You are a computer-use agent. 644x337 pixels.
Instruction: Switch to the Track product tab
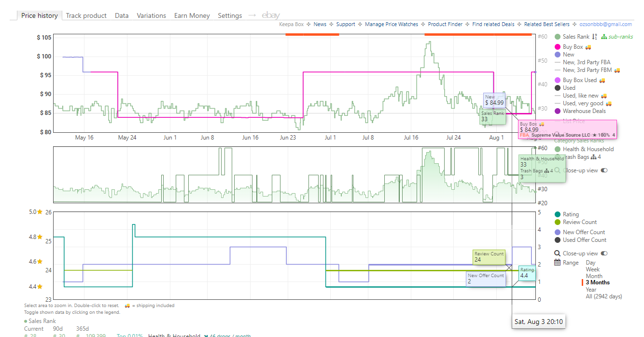[x=86, y=15]
